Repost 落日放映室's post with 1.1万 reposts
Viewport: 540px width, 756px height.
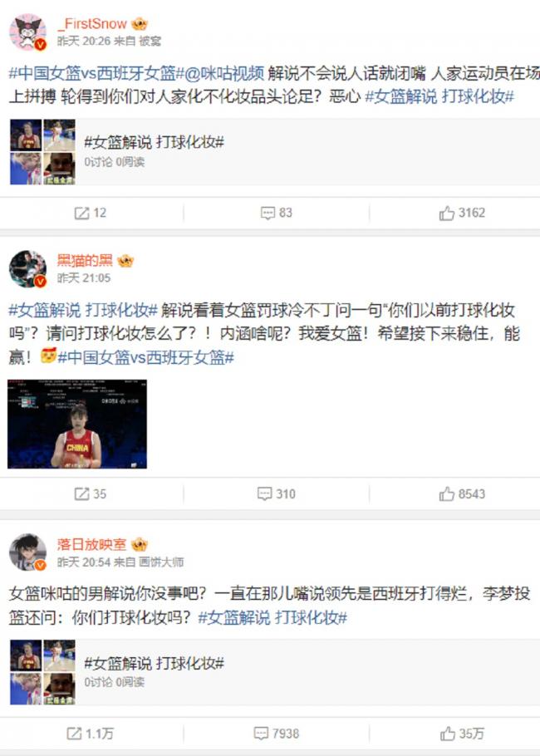point(91,734)
